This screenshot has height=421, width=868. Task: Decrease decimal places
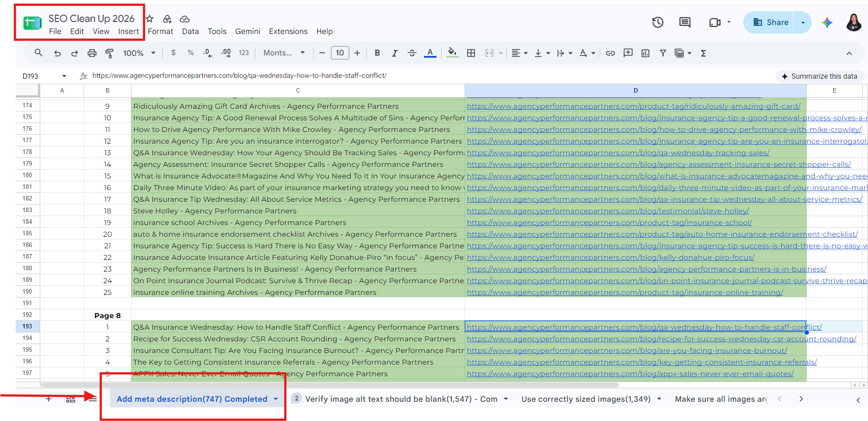coord(208,53)
